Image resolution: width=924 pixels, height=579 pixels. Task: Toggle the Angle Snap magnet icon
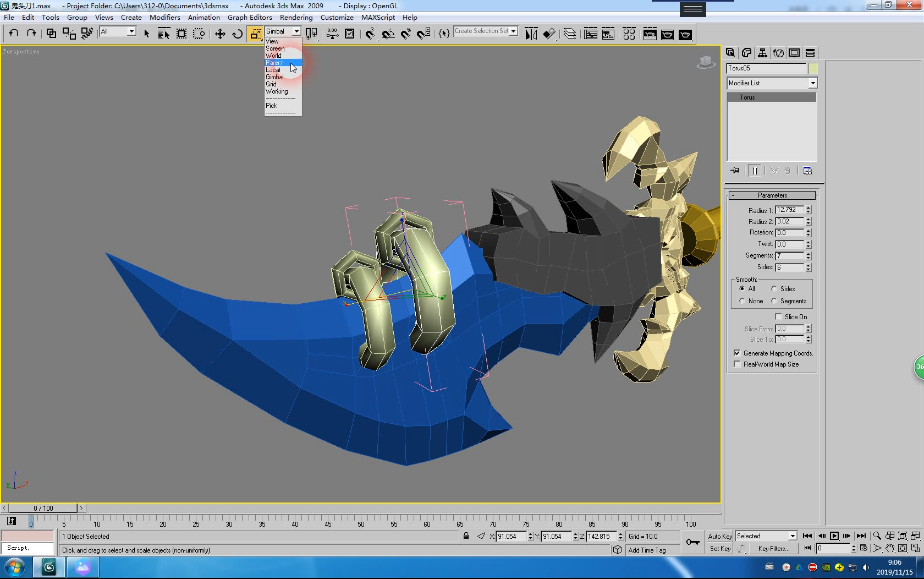[388, 34]
